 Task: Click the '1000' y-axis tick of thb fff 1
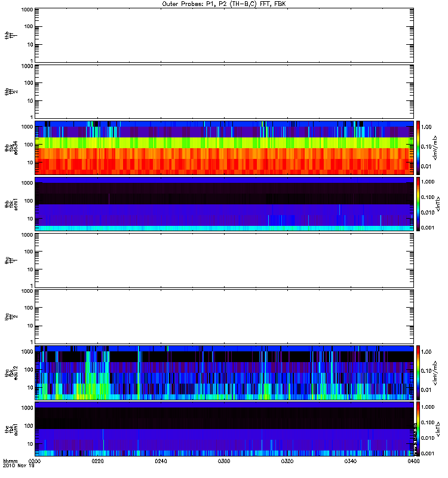pos(27,10)
